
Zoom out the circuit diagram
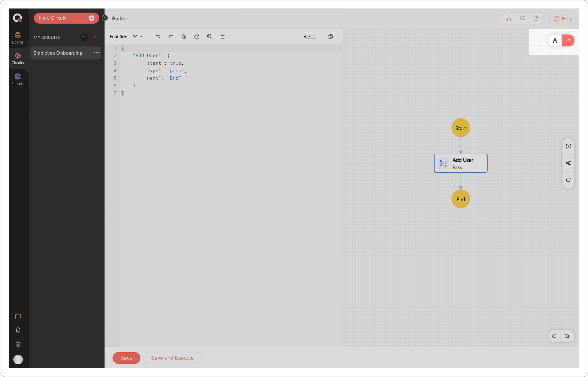coord(554,336)
